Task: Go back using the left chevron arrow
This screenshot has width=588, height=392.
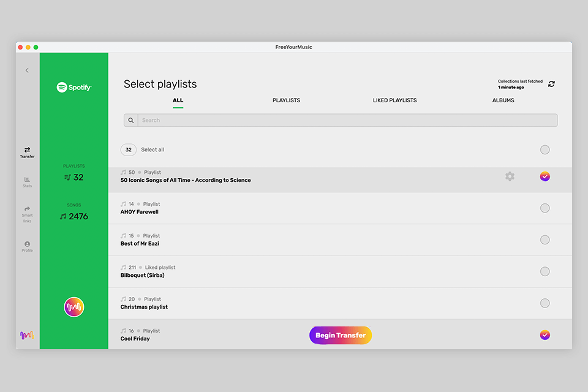Action: [27, 70]
